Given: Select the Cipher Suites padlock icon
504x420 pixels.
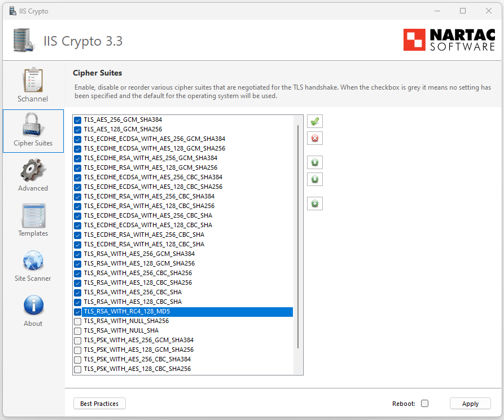Looking at the screenshot, I should [x=33, y=125].
